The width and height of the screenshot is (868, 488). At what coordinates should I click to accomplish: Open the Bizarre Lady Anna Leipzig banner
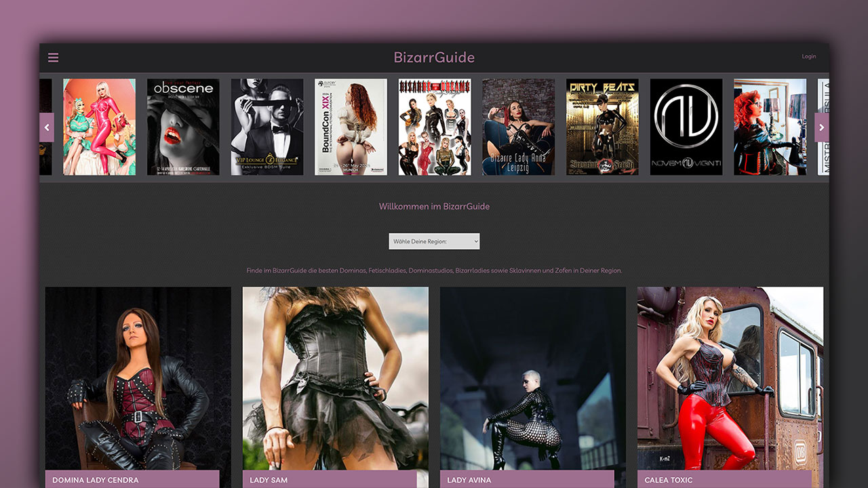[518, 127]
